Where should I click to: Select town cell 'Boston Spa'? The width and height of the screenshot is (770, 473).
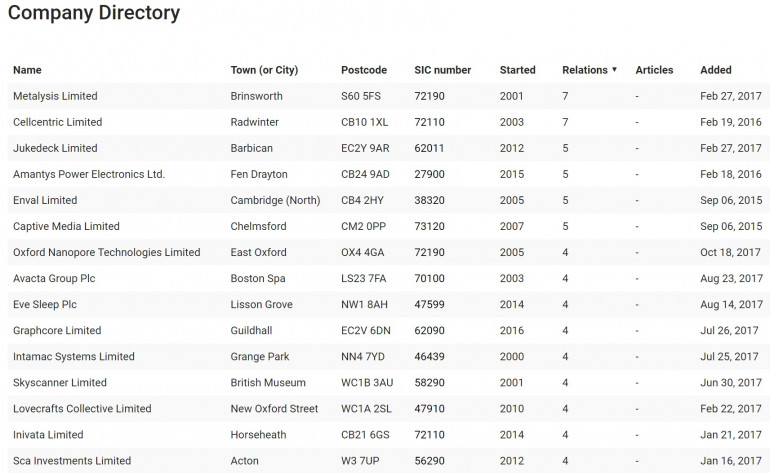[x=258, y=278]
